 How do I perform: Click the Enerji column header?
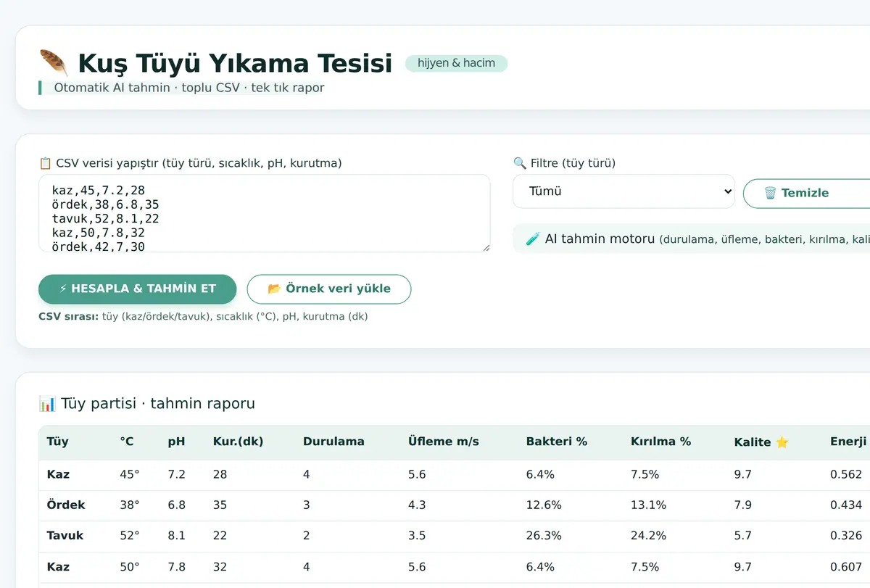848,442
